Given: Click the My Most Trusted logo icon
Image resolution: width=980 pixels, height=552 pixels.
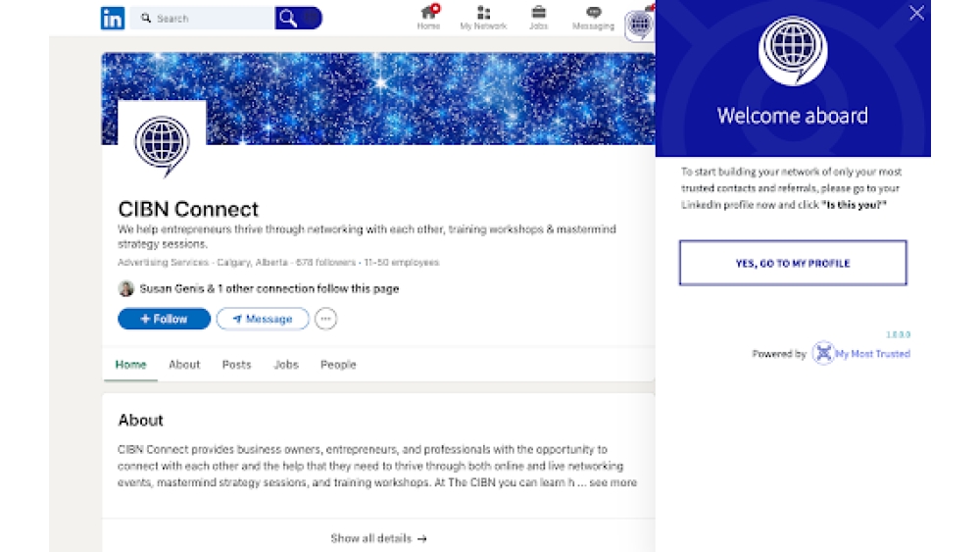Looking at the screenshot, I should [823, 354].
